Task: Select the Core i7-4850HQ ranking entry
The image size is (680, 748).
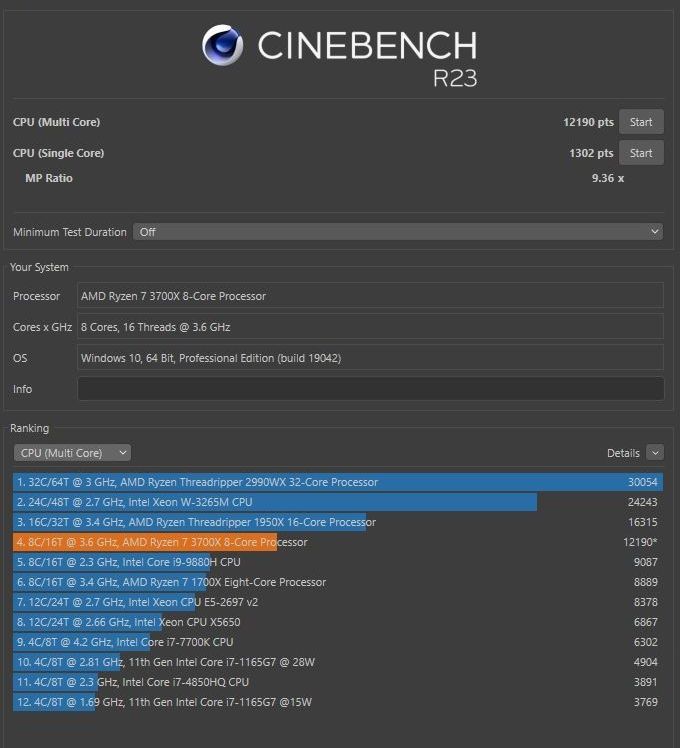Action: (338, 682)
